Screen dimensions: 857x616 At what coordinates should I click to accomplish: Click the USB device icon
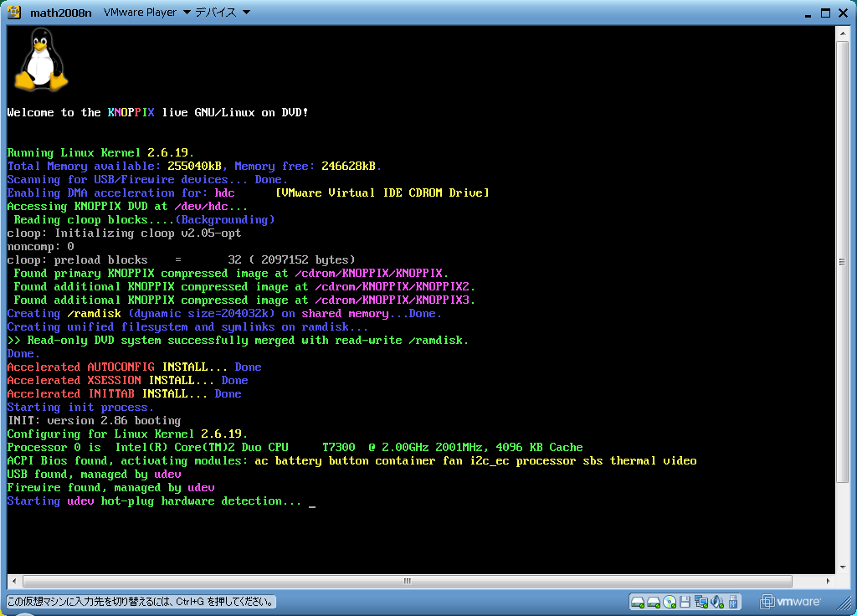(x=733, y=602)
